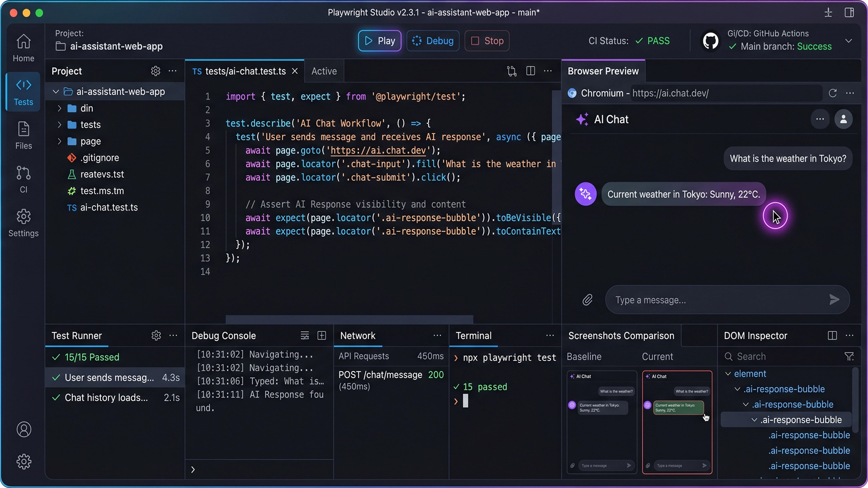Open the Home sidebar section
The height and width of the screenshot is (488, 868).
(x=24, y=48)
